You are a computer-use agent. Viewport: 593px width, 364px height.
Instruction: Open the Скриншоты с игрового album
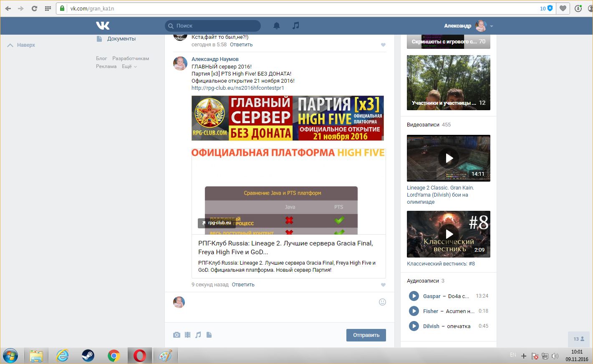tap(449, 42)
